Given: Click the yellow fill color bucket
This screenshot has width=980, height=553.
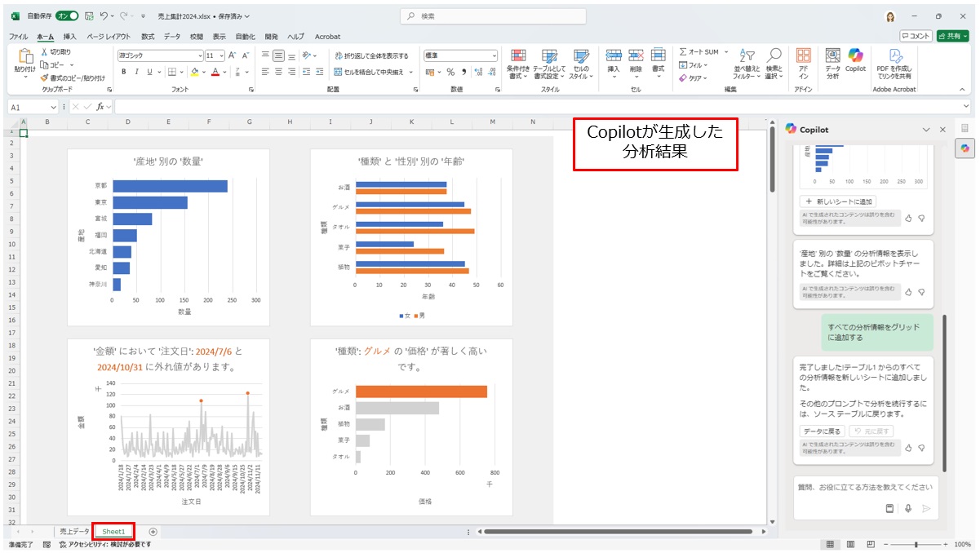Looking at the screenshot, I should click(194, 72).
